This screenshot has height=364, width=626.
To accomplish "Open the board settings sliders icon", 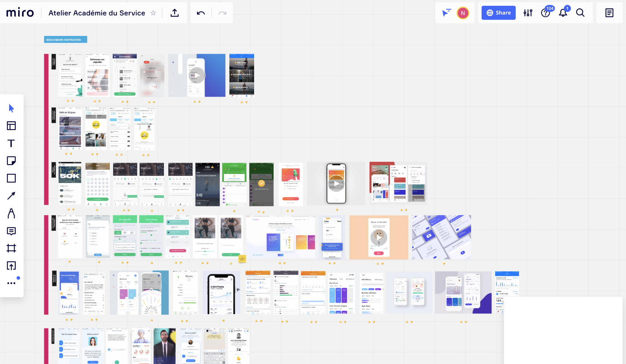I will pyautogui.click(x=528, y=13).
